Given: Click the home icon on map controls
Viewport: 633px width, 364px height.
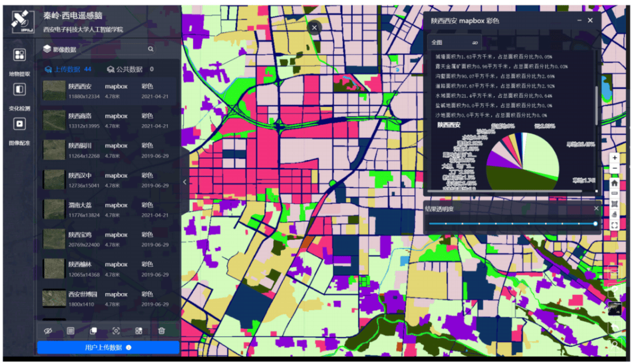Looking at the screenshot, I should coord(614,182).
